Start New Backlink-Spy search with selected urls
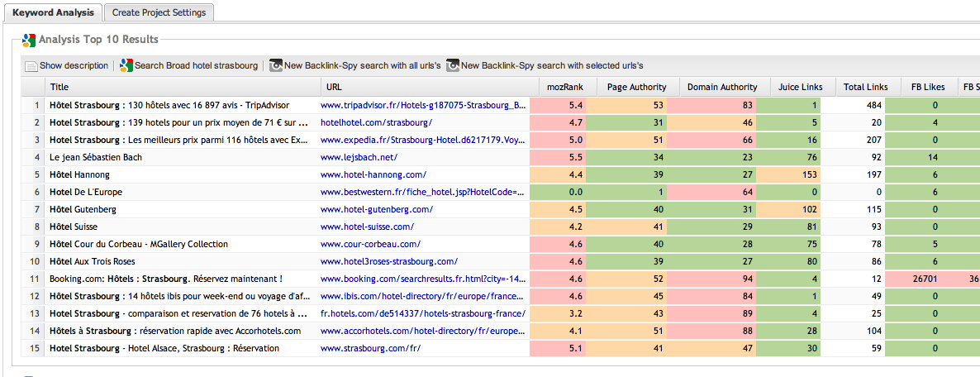This screenshot has width=980, height=377. pos(545,65)
